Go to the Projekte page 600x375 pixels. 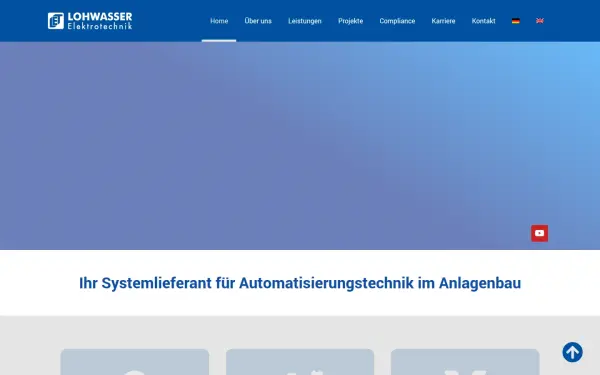[x=351, y=21]
